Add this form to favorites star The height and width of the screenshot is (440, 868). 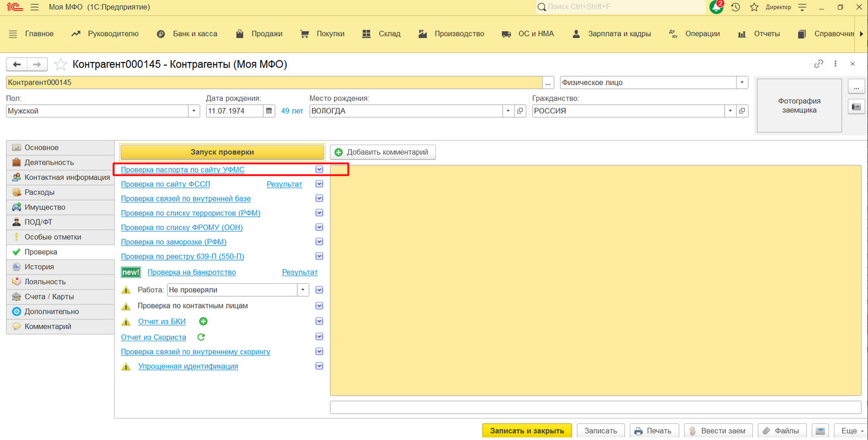61,65
